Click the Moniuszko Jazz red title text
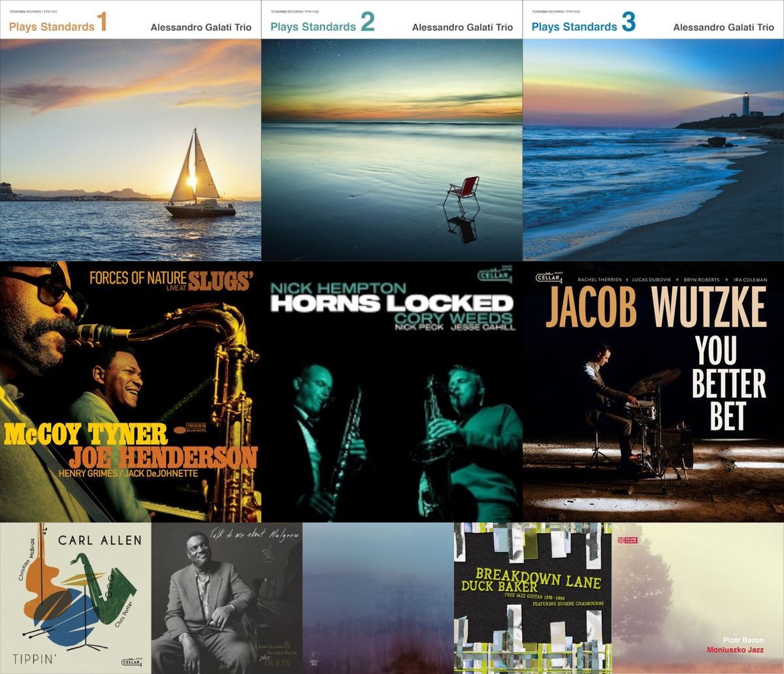 (735, 650)
